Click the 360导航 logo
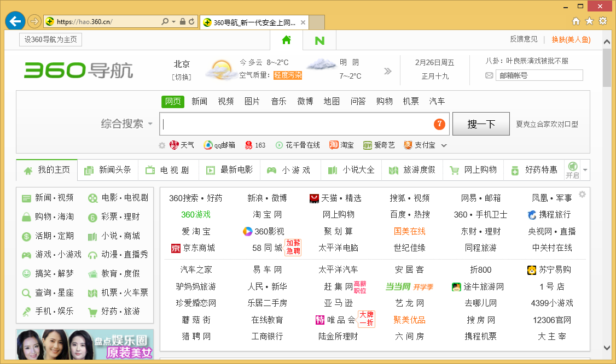Screen dimensions: 616x364 click(x=78, y=71)
